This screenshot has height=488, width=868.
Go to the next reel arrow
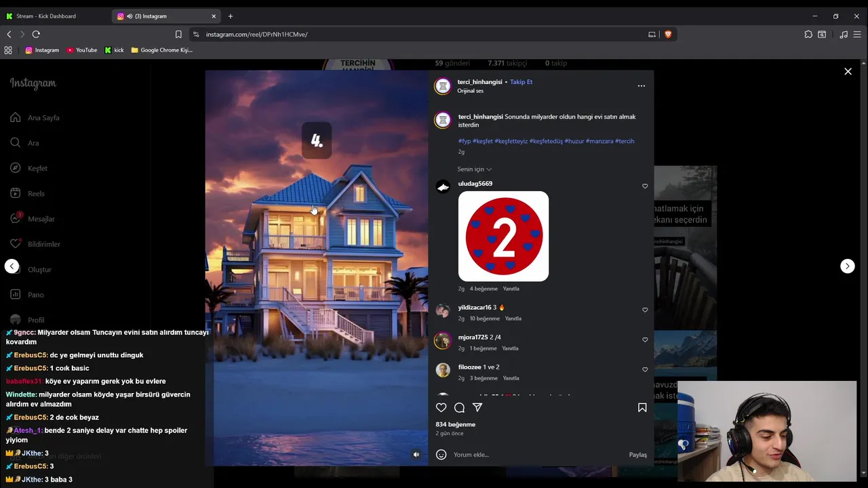[x=848, y=266]
